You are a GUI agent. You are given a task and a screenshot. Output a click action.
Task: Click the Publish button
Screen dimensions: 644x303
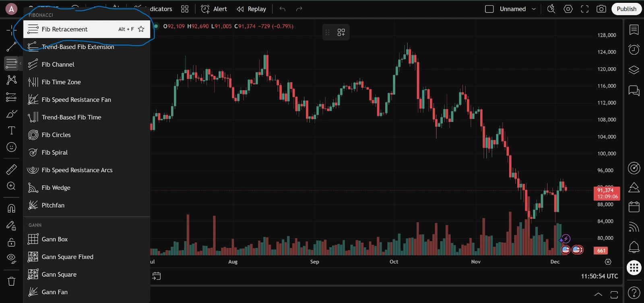626,9
